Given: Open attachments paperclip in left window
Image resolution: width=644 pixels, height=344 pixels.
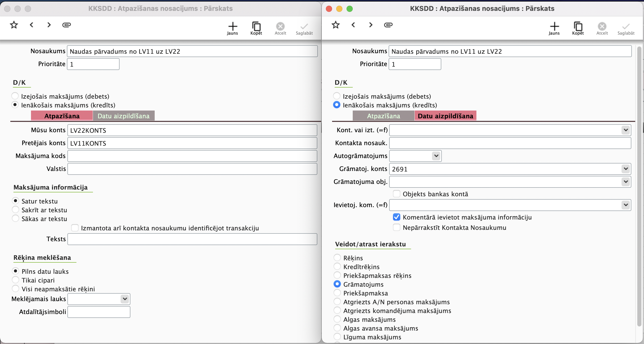Looking at the screenshot, I should pos(67,25).
